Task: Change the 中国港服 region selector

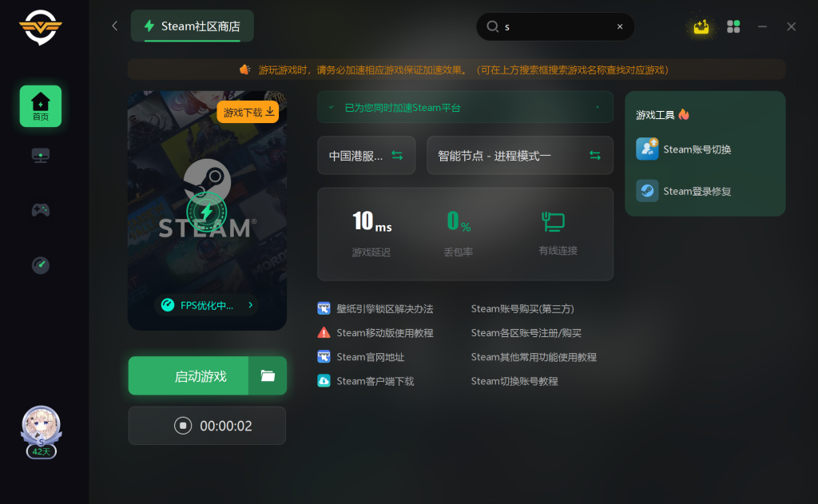Action: (x=366, y=156)
